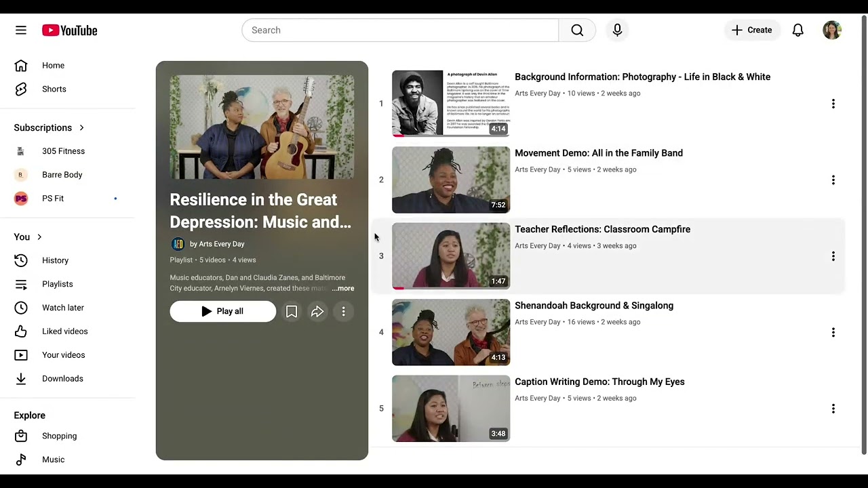The width and height of the screenshot is (868, 488).
Task: Open playlist more options menu
Action: (344, 311)
